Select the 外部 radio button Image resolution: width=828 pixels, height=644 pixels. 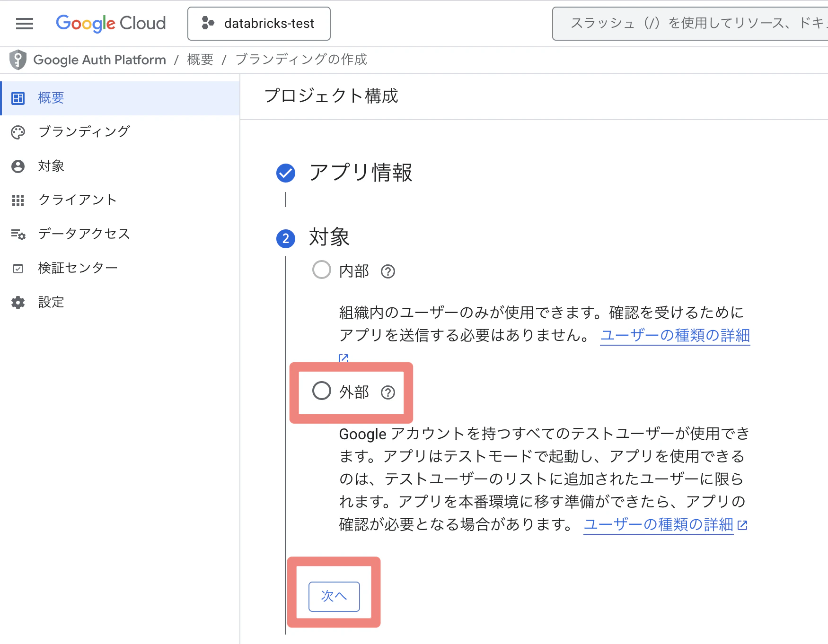tap(322, 391)
